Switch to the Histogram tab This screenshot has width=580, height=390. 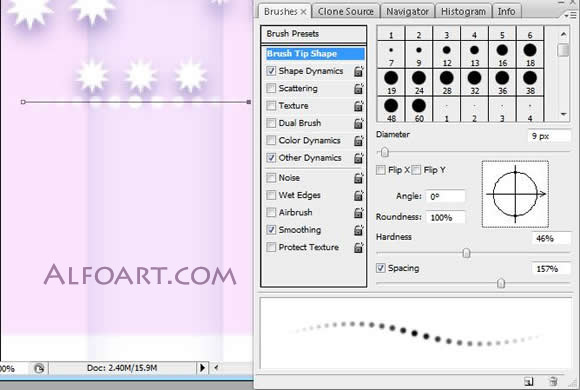pos(463,12)
